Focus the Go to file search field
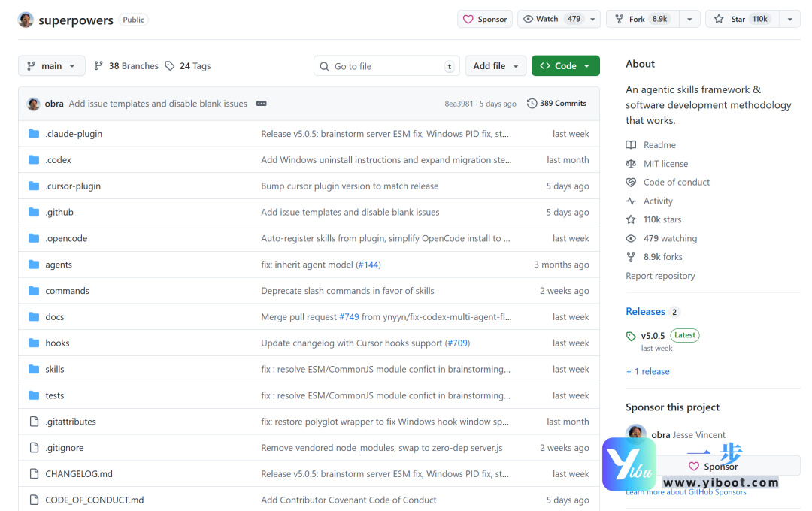 click(x=385, y=66)
